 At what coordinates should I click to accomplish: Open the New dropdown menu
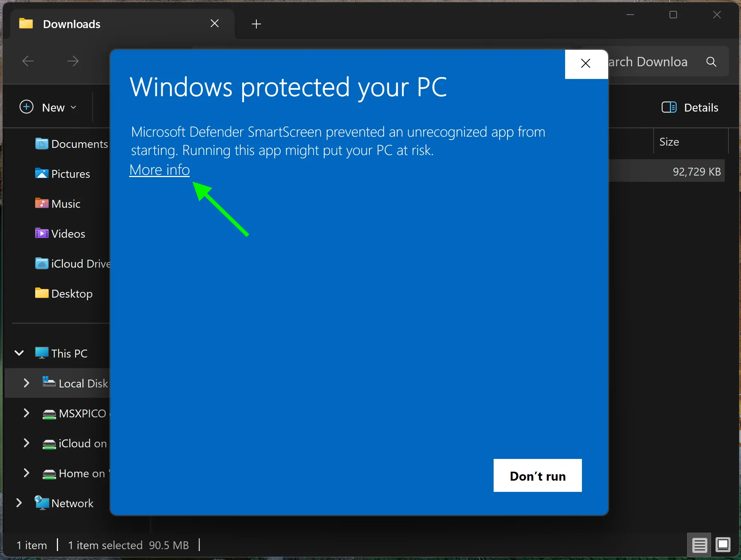48,107
